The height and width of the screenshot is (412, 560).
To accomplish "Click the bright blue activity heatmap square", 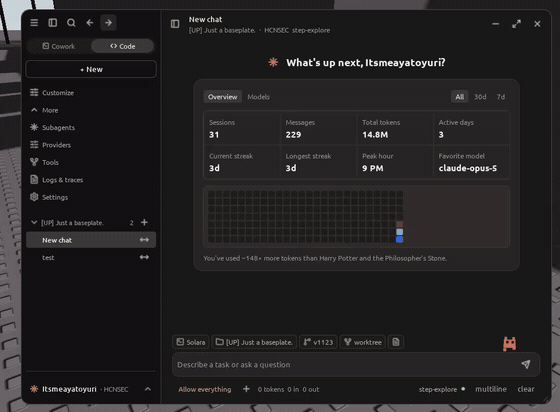I will pyautogui.click(x=400, y=239).
